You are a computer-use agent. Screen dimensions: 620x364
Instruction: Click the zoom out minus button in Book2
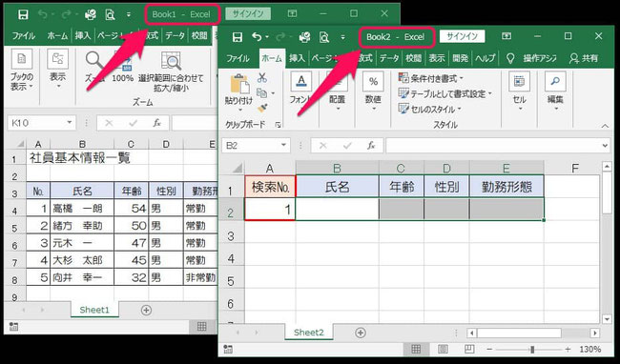tap(489, 350)
